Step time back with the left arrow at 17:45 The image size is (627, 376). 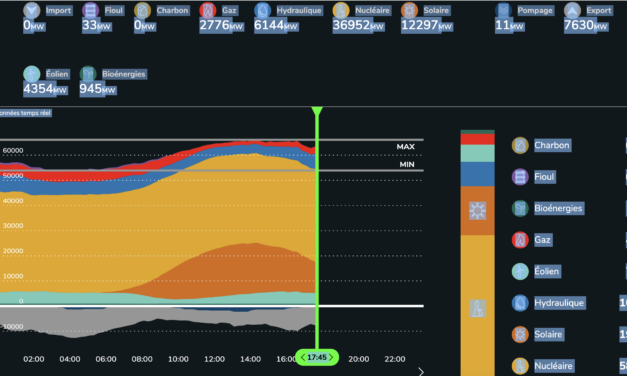coord(303,357)
